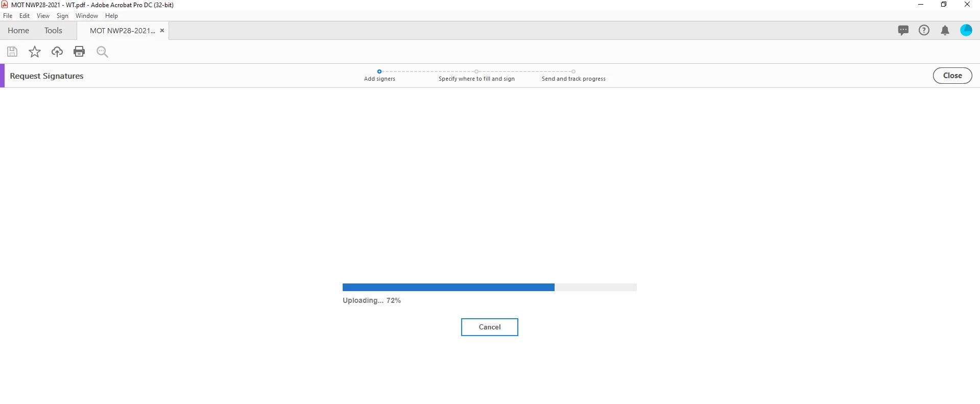Viewport: 980px width, 404px height.
Task: Select the MOT NWP28-2021 document tab
Action: point(123,31)
